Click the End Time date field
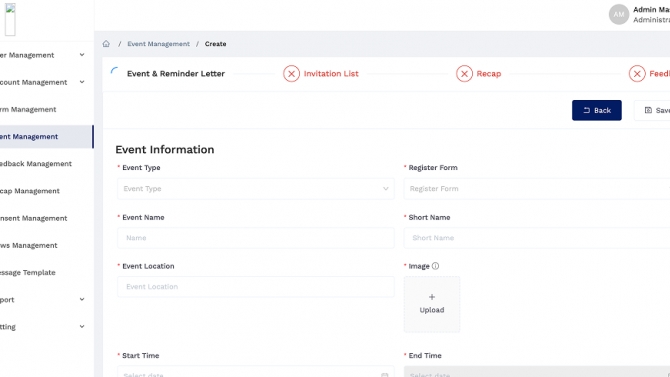670x377 pixels. (537, 372)
